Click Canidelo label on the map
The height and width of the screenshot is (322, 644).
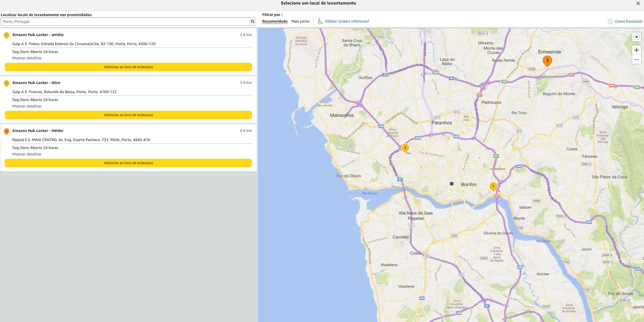coord(400,237)
